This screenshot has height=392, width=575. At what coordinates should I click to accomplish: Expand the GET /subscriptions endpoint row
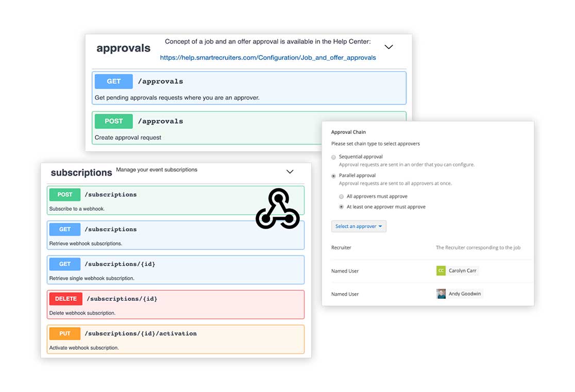pos(175,235)
